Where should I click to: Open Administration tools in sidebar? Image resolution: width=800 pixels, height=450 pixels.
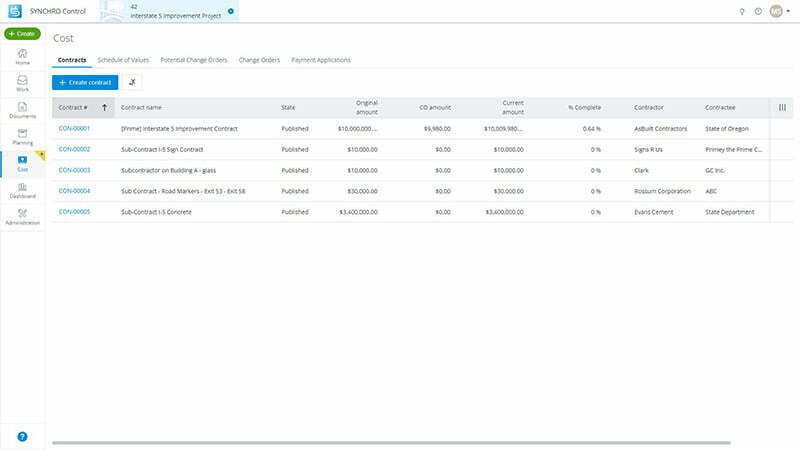[x=22, y=216]
